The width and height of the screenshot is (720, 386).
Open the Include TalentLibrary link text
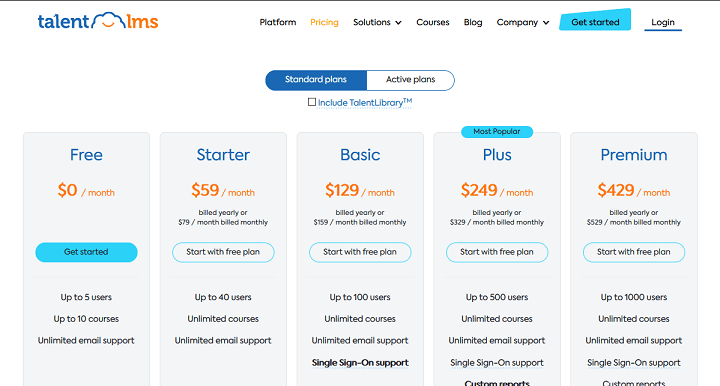coord(365,102)
